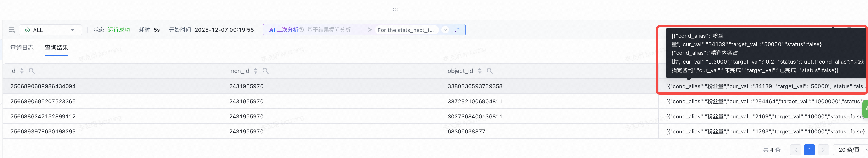Click the cell with cur_val 294464
868x158 pixels.
point(763,101)
